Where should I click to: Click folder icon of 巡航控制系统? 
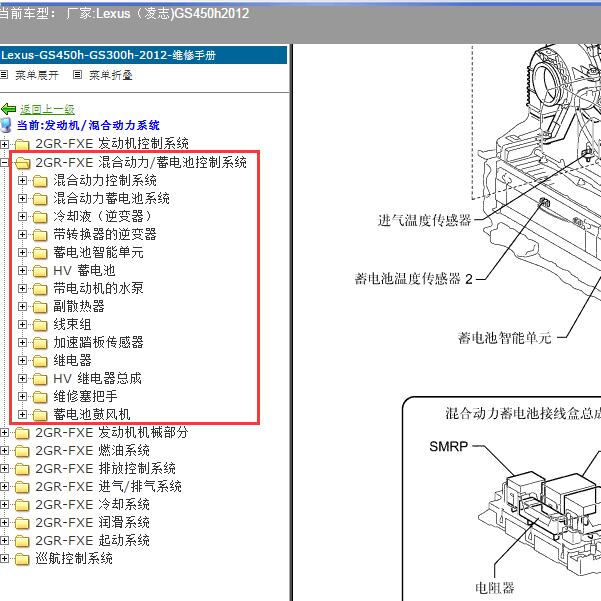point(22,559)
